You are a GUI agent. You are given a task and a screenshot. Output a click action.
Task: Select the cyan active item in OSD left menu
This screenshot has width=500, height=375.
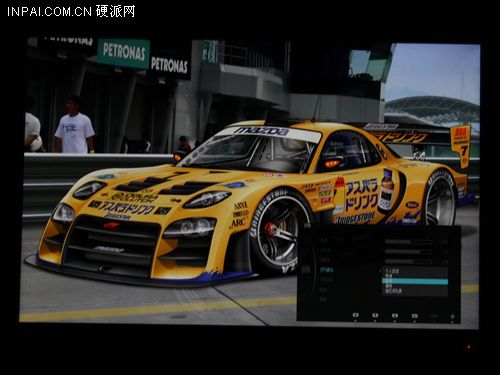coord(327,270)
